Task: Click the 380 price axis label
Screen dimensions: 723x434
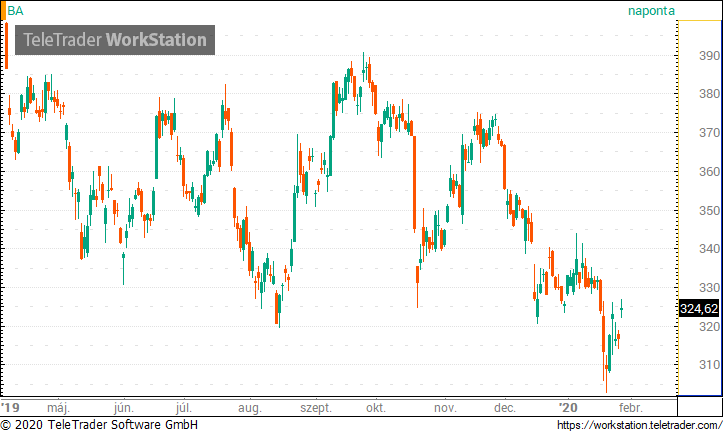Action: [709, 94]
